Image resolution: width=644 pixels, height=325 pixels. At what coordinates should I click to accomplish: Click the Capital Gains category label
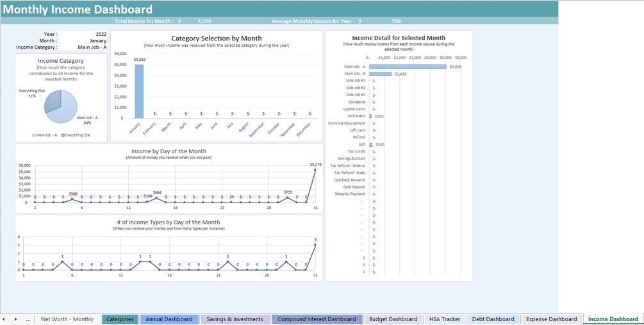354,109
